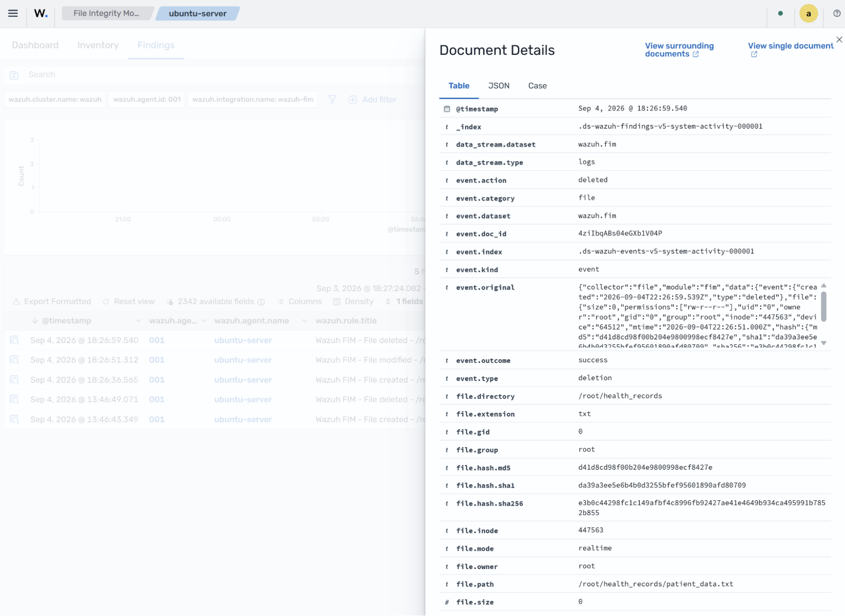Click calendar icon next to @timestamp field
This screenshot has height=616, width=845.
coord(447,109)
